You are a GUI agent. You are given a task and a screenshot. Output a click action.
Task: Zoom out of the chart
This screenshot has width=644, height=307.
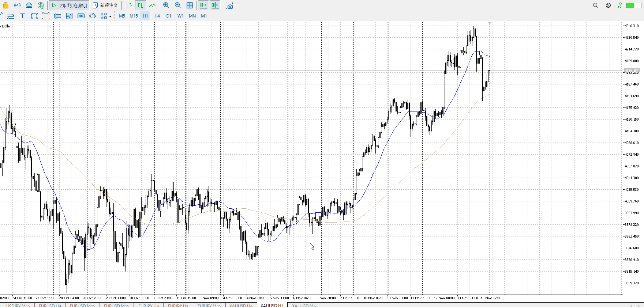pos(178,5)
